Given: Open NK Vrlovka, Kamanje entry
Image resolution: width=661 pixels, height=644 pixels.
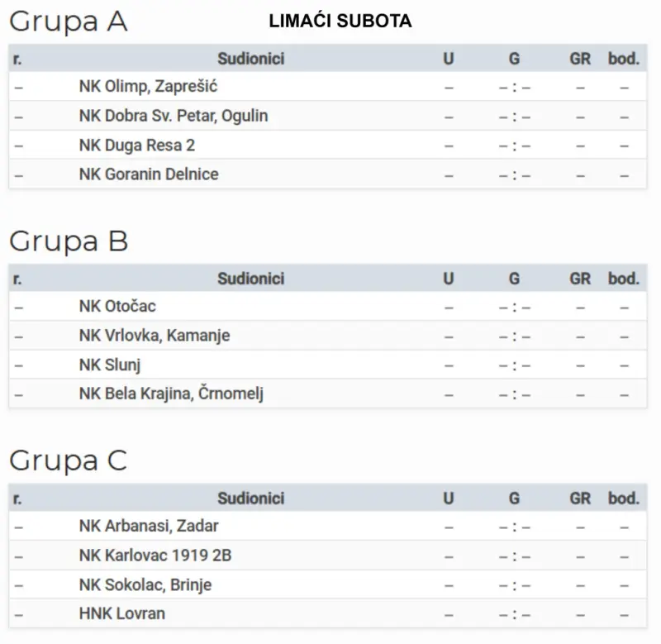Looking at the screenshot, I should click(155, 336).
